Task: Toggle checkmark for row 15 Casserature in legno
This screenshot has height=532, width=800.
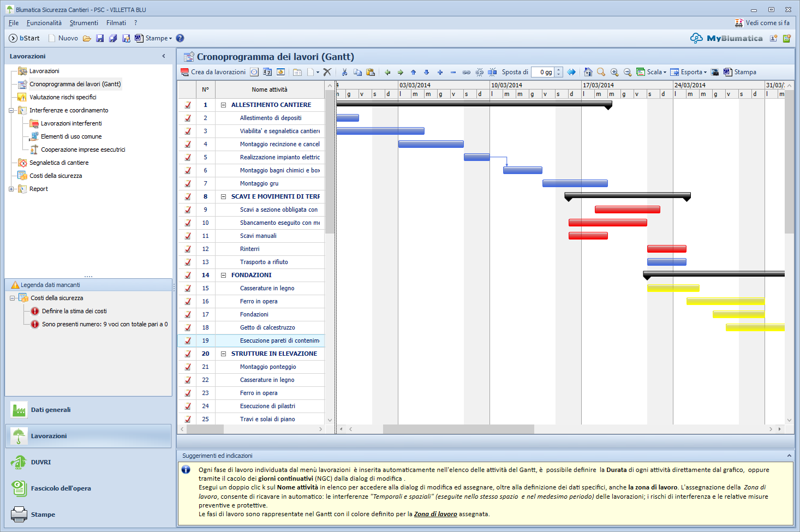Action: [188, 288]
